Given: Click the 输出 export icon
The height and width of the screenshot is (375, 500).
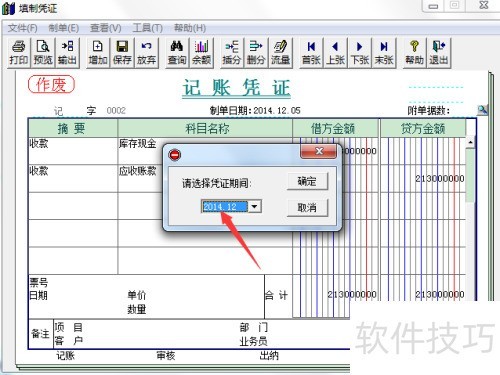Looking at the screenshot, I should 67,53.
